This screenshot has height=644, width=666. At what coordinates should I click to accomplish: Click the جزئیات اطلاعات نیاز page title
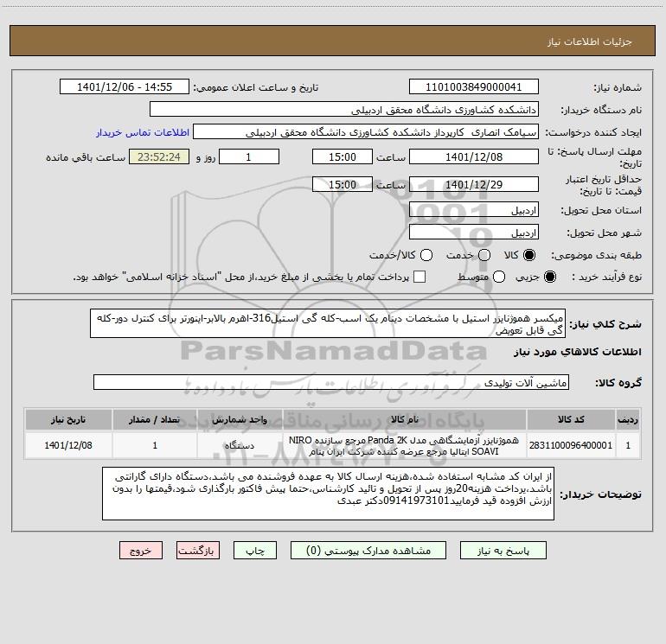click(x=590, y=41)
